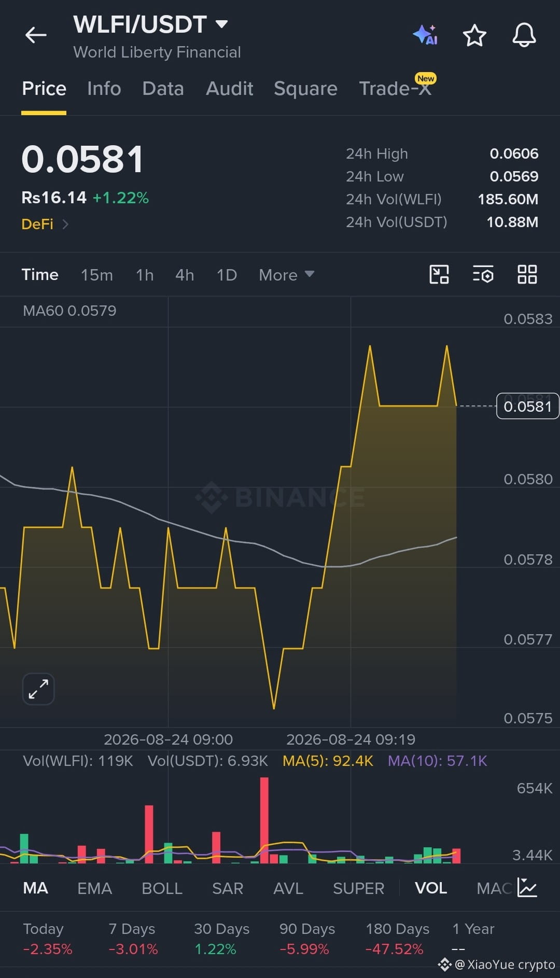
Task: Toggle the MAC sub-indicator
Action: (x=494, y=888)
